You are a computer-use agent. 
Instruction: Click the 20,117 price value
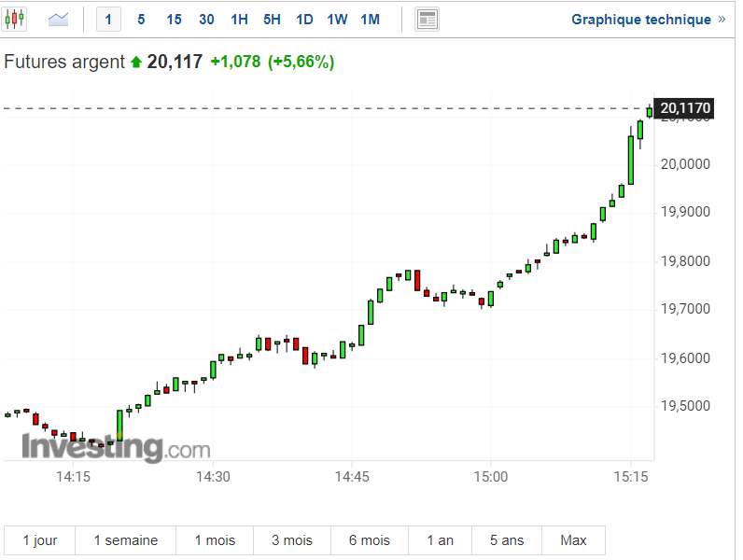pyautogui.click(x=175, y=62)
